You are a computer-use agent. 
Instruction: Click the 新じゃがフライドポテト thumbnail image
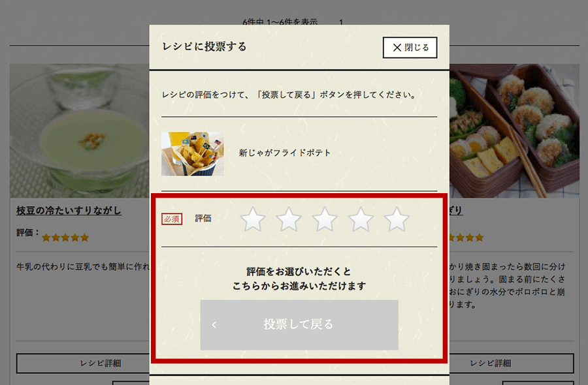coord(192,153)
